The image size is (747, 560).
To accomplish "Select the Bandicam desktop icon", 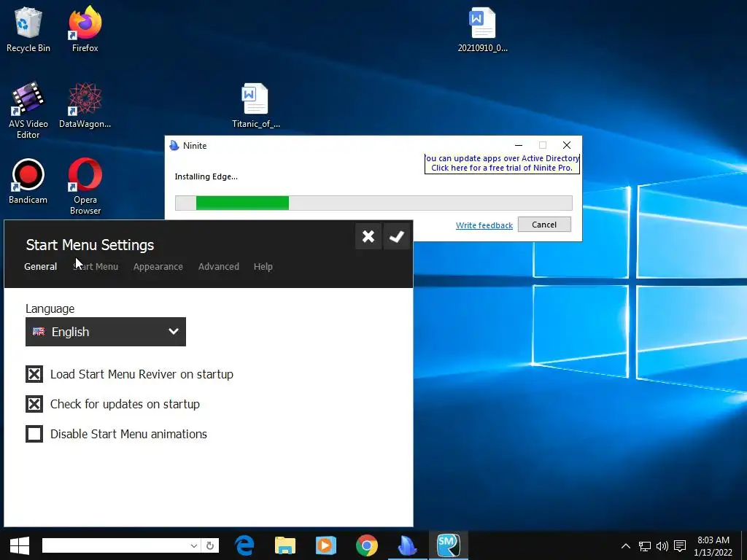I will pyautogui.click(x=28, y=182).
